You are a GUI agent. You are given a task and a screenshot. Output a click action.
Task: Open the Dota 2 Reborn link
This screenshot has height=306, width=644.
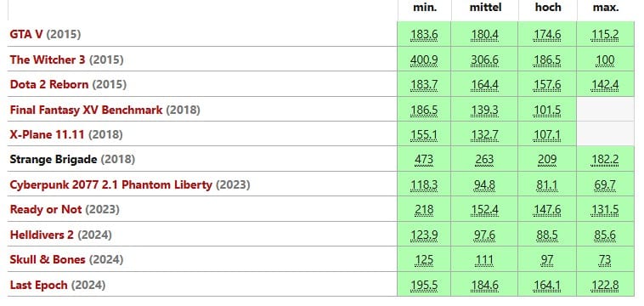(x=49, y=84)
